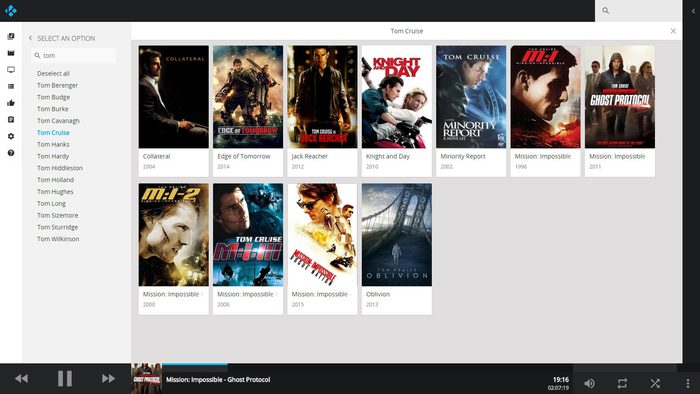
Task: Click the playback progress bar
Action: click(x=368, y=365)
